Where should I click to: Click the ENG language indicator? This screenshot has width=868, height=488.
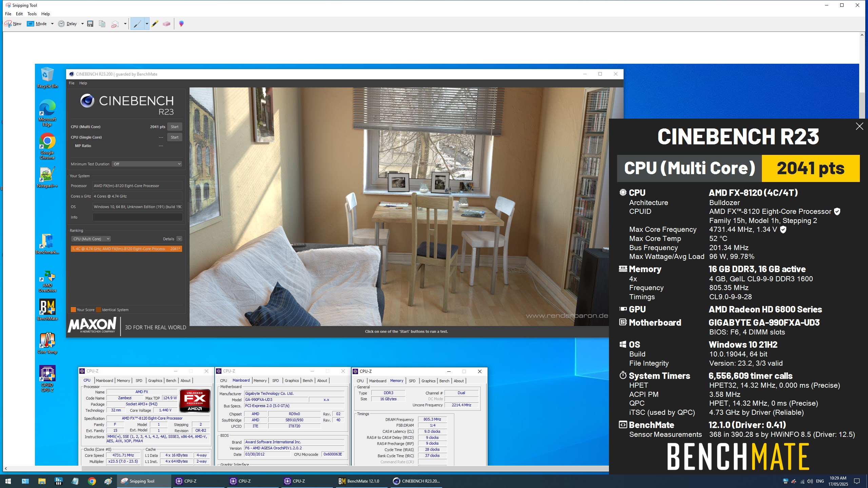tap(820, 481)
